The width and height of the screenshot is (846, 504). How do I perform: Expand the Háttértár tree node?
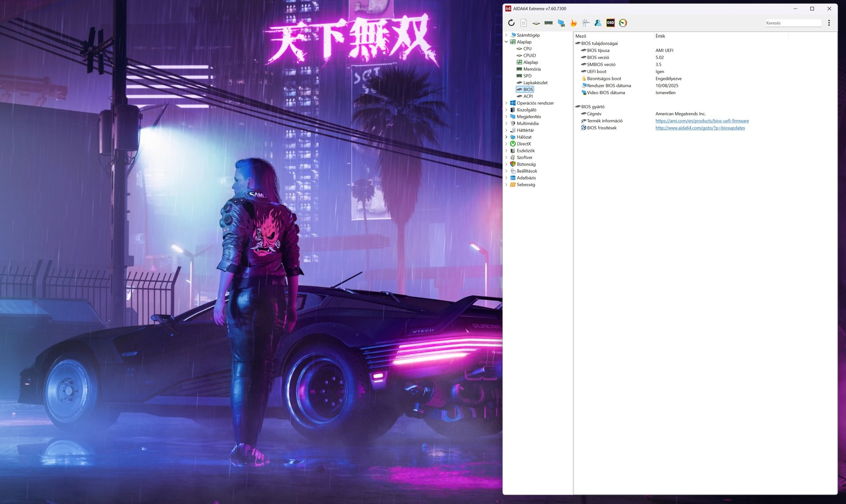point(506,130)
